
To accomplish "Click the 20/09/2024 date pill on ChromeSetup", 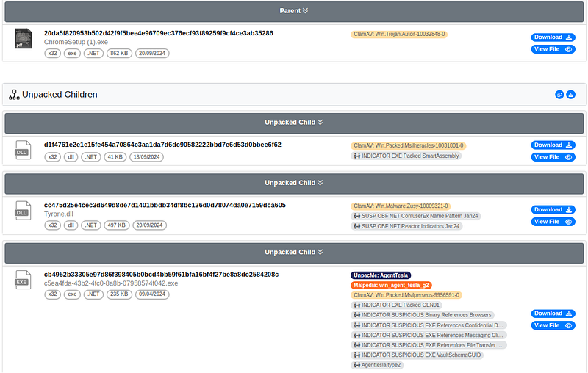I will pos(152,54).
